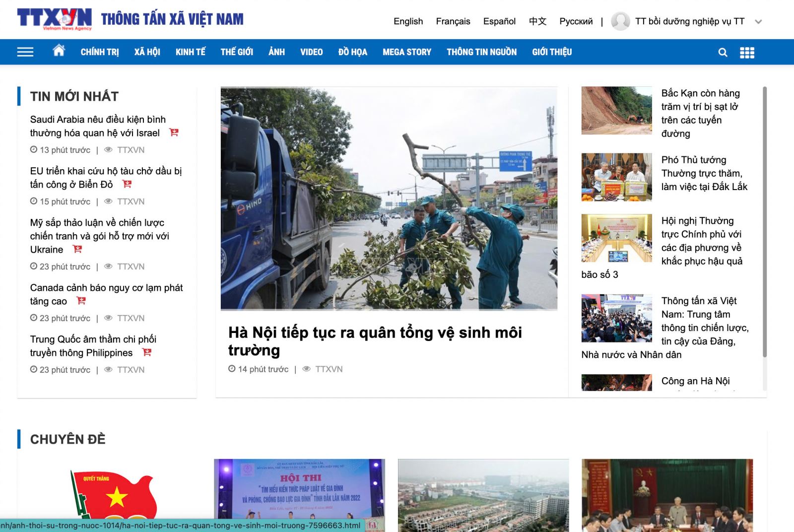Viewport: 794px width, 532px height.
Task: Open the apps grid icon
Action: [x=747, y=53]
